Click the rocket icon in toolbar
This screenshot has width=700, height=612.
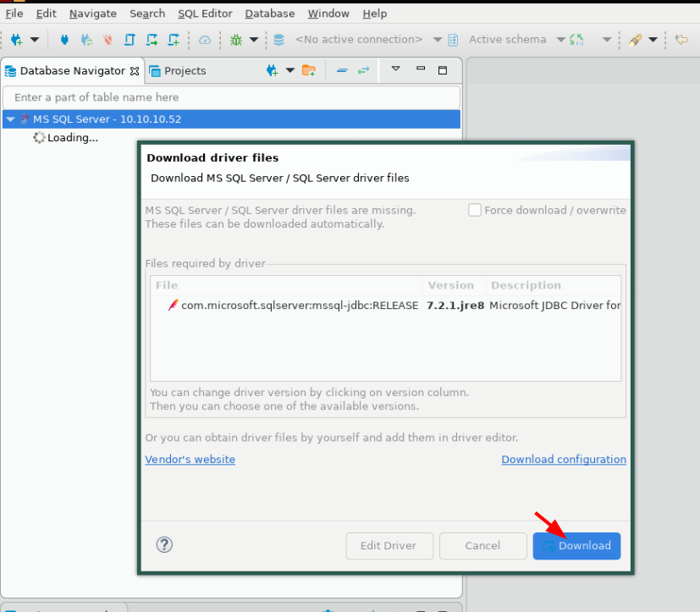point(636,40)
